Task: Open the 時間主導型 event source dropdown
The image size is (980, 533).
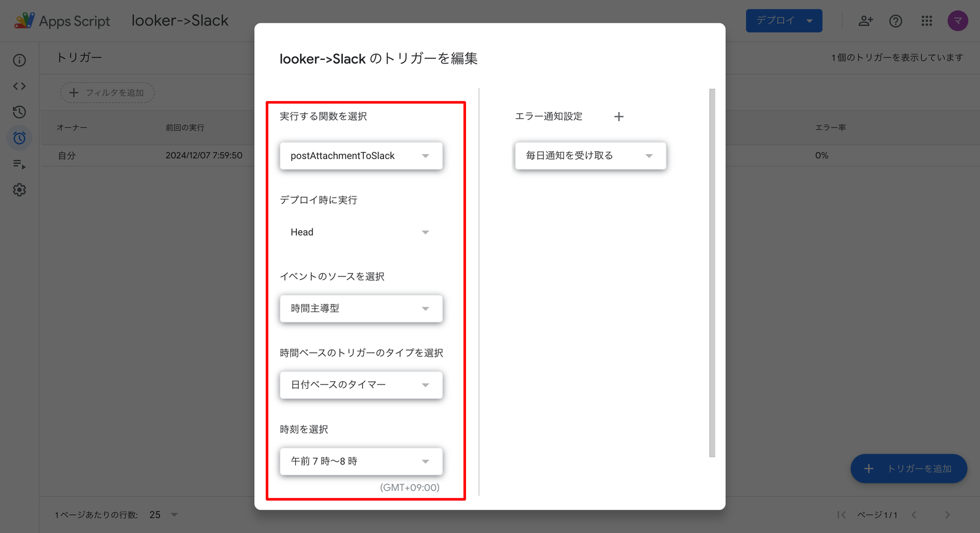Action: tap(361, 308)
